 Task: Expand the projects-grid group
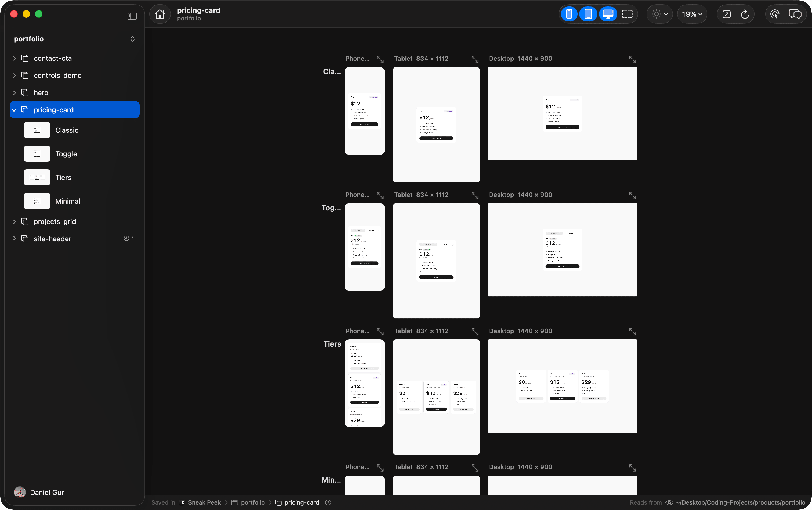coord(14,222)
